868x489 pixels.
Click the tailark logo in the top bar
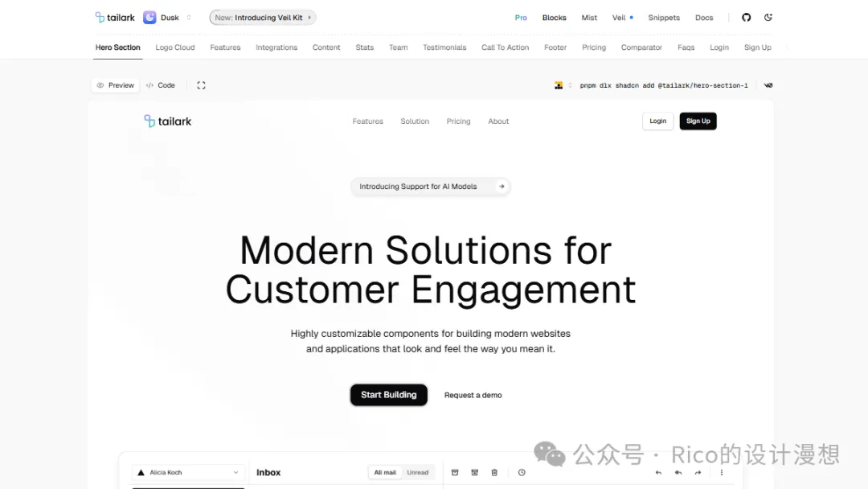click(115, 18)
